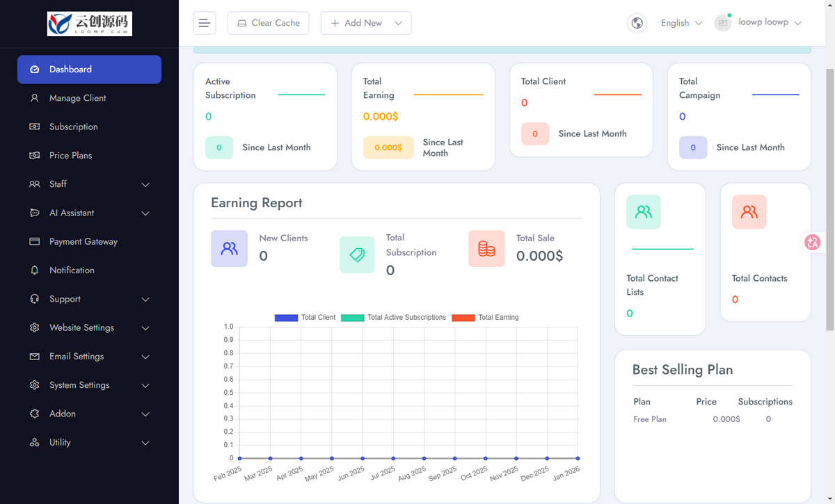
Task: Open the English language dropdown
Action: [x=681, y=23]
